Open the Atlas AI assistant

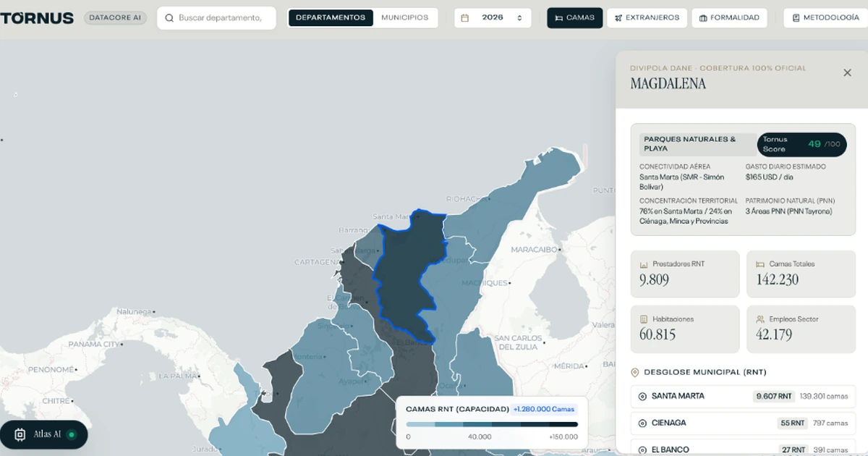click(x=44, y=435)
